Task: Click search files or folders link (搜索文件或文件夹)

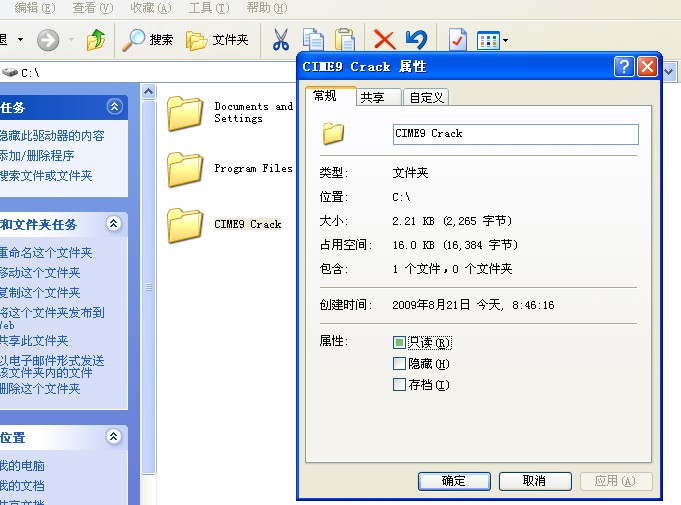Action: click(x=46, y=176)
